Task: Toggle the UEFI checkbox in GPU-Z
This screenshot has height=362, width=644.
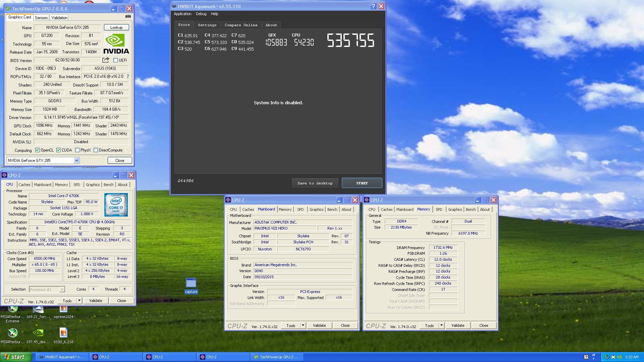Action: pyautogui.click(x=115, y=60)
